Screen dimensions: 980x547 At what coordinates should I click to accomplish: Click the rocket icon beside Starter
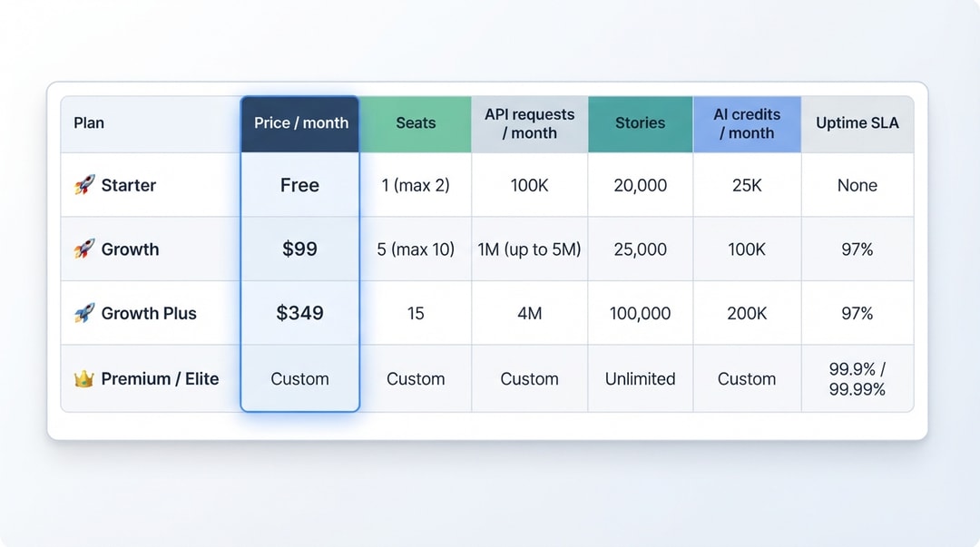coord(84,185)
